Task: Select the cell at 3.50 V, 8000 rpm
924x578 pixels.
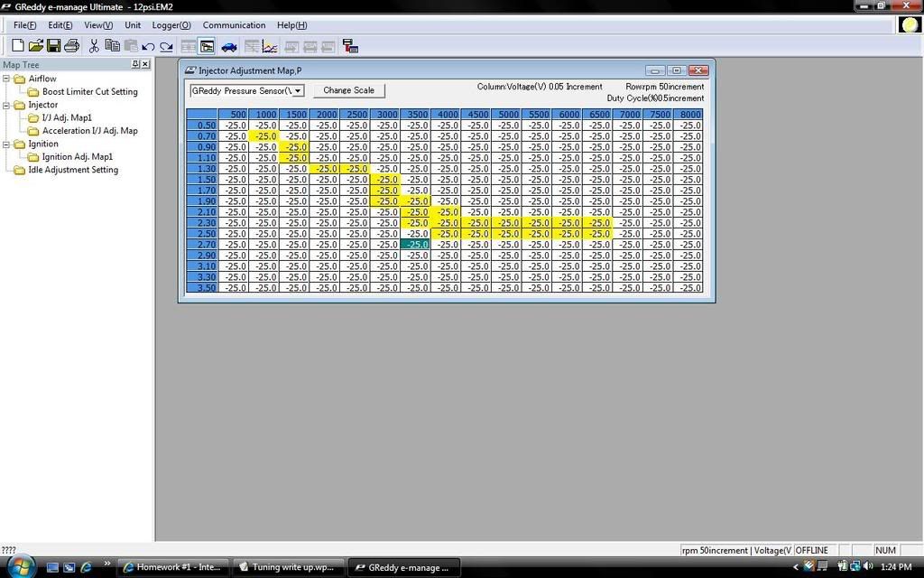Action: coord(688,288)
